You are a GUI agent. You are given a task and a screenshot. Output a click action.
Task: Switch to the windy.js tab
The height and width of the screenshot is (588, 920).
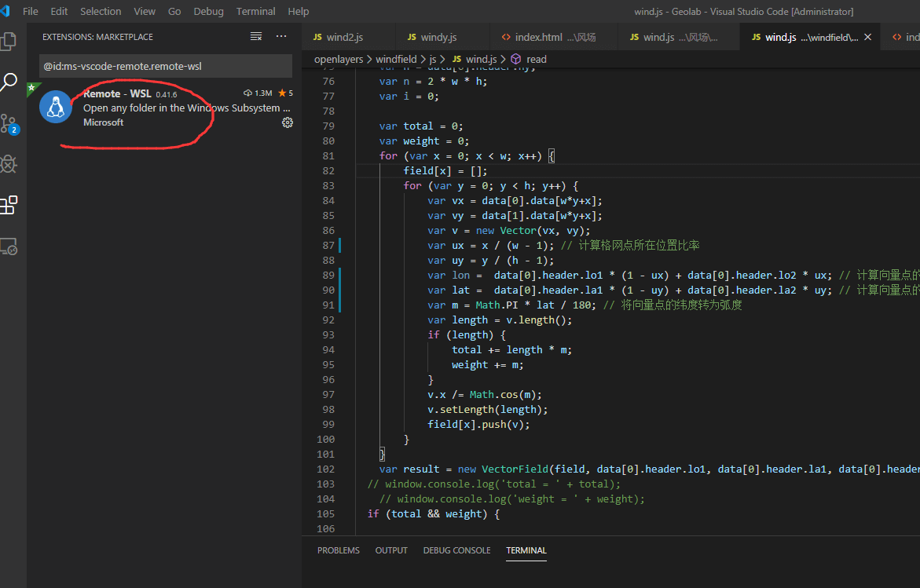coord(438,37)
